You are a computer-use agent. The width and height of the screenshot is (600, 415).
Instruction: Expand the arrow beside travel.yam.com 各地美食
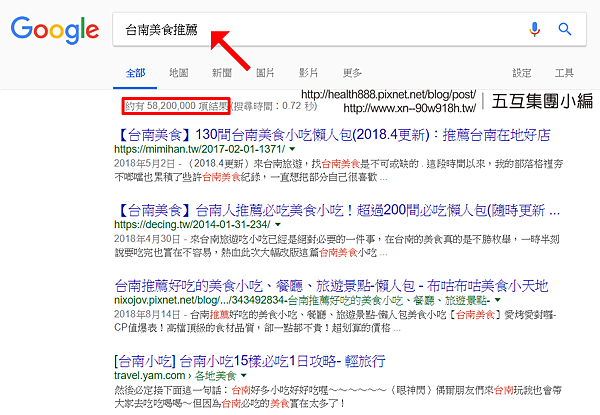(x=244, y=376)
